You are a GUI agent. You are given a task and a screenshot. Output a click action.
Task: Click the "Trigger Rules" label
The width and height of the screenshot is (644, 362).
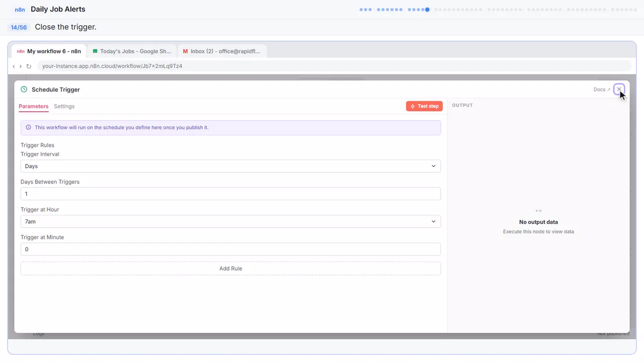[x=37, y=145]
